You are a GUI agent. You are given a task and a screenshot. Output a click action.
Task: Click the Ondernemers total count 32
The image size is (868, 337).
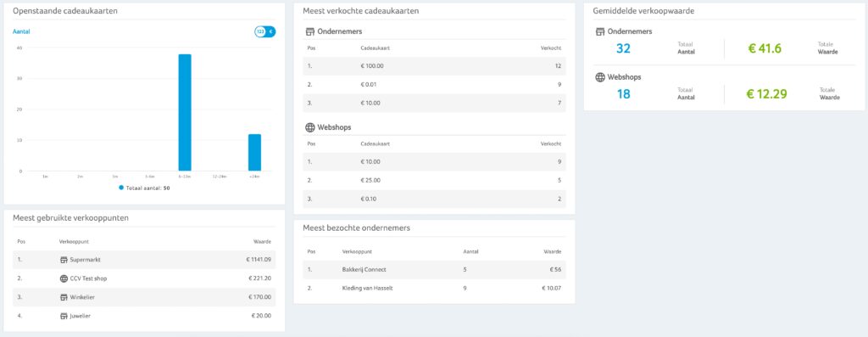click(x=623, y=48)
